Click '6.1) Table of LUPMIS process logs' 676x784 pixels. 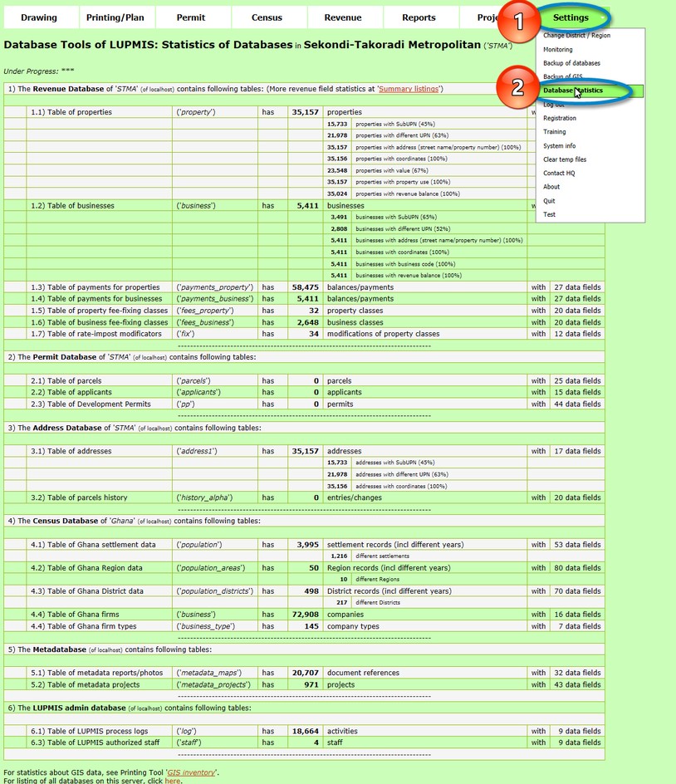pyautogui.click(x=89, y=731)
